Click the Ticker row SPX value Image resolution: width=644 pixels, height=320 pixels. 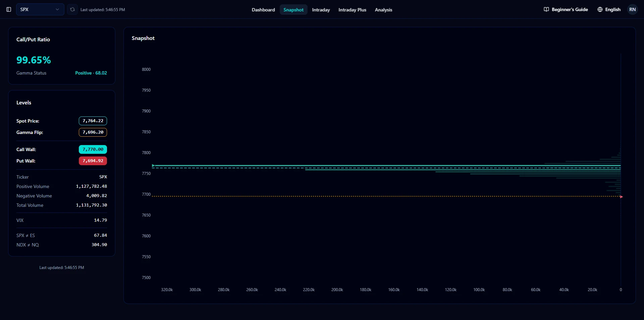click(x=103, y=177)
